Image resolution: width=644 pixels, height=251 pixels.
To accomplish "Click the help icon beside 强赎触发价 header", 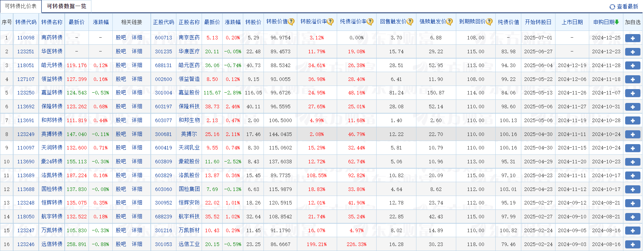I will (449, 22).
